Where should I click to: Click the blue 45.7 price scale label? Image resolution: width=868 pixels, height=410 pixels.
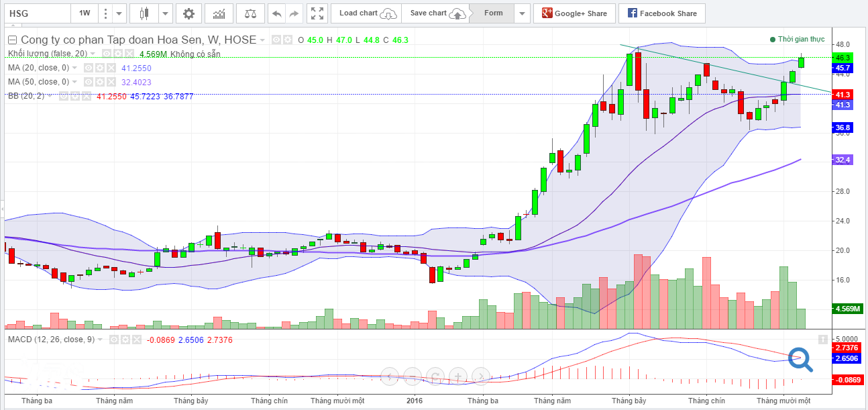click(x=843, y=68)
